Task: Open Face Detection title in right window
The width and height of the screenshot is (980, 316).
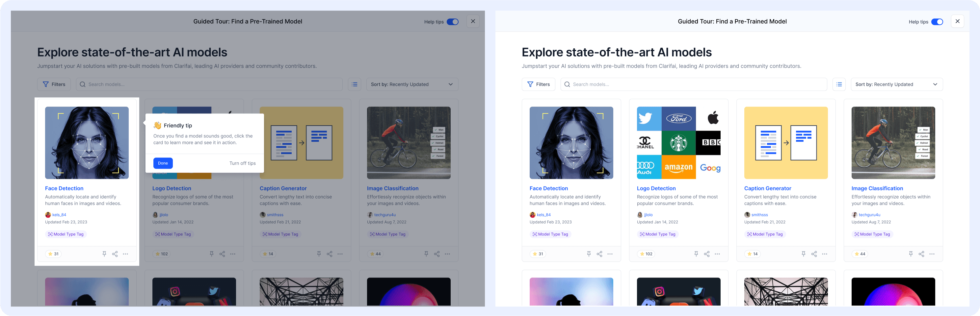Action: point(549,188)
